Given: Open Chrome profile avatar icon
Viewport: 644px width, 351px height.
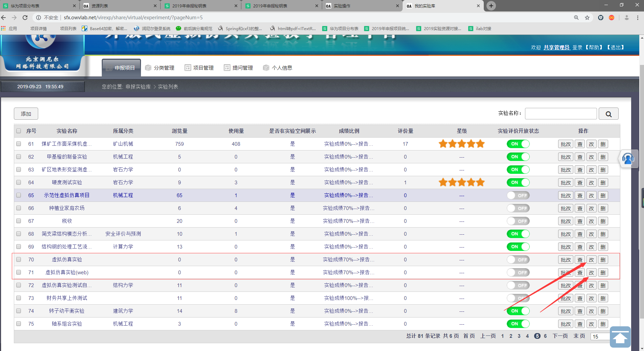Looking at the screenshot, I should pyautogui.click(x=626, y=18).
